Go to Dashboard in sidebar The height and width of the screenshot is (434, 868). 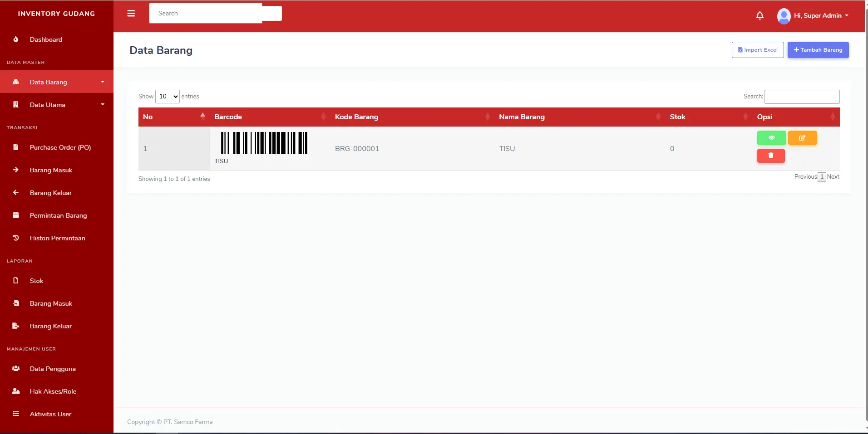click(46, 39)
